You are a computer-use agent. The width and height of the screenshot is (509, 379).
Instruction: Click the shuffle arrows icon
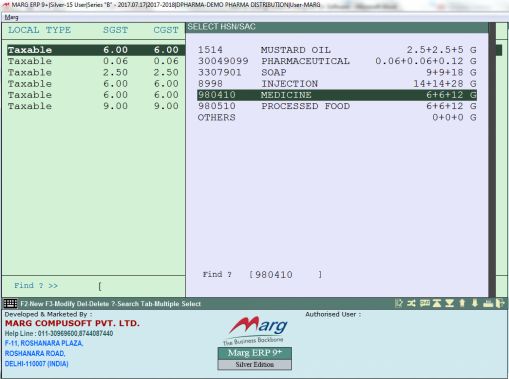click(411, 303)
